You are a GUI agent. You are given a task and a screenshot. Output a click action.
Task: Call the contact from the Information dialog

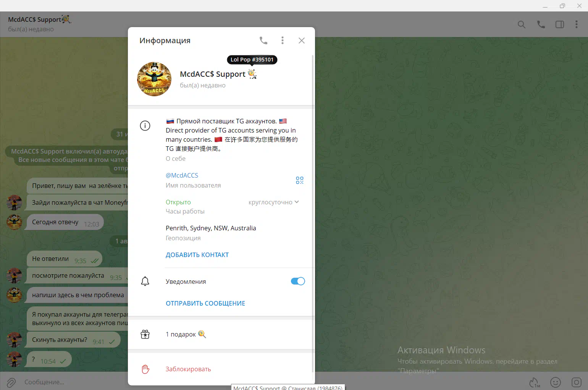point(263,40)
